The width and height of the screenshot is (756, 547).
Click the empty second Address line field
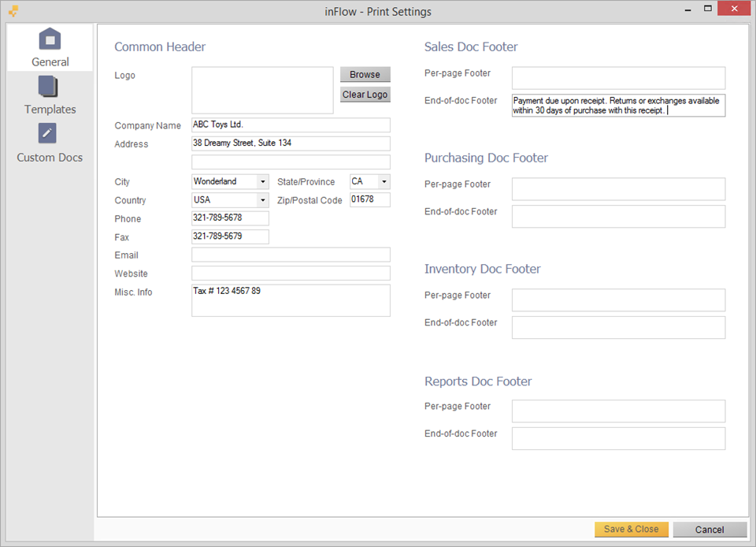(291, 162)
